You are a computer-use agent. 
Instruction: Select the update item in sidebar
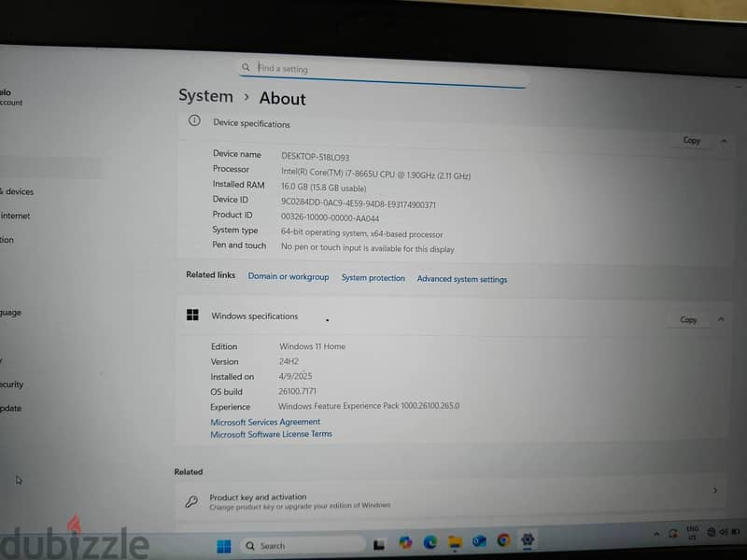coord(11,408)
